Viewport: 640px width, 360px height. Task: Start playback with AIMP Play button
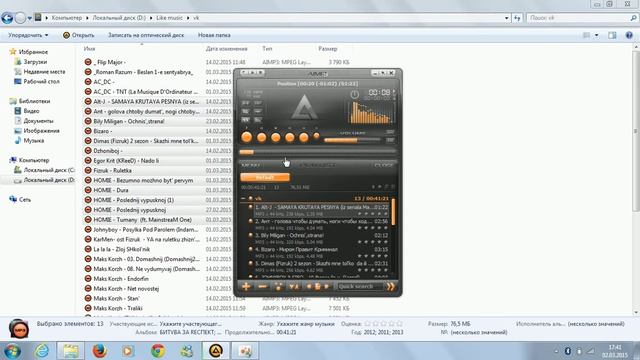247,137
